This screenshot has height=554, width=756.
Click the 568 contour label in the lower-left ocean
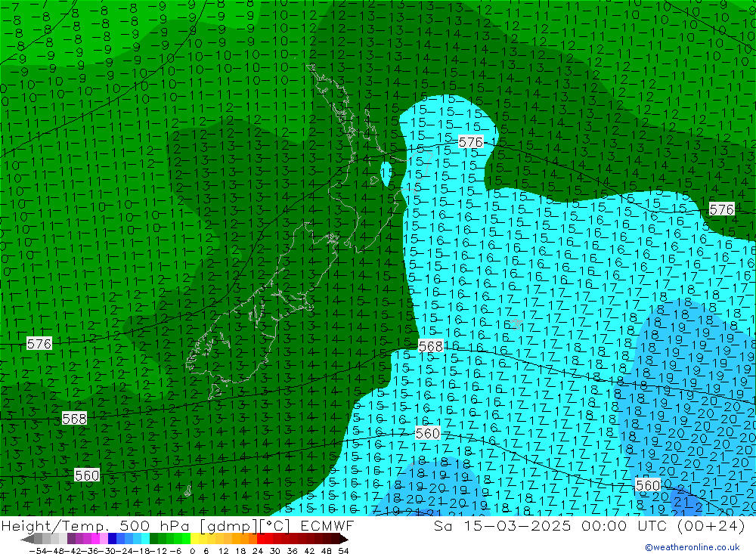[74, 419]
